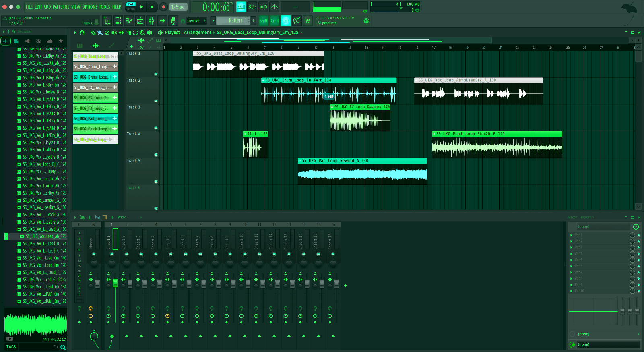This screenshot has height=352, width=644.
Task: Mute Track 2 in the playlist
Action: point(156,101)
